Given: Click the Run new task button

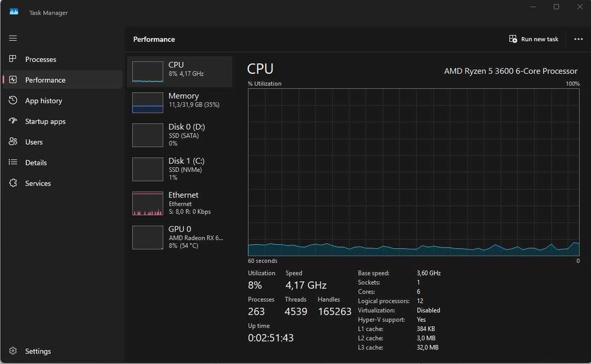Looking at the screenshot, I should (x=534, y=39).
